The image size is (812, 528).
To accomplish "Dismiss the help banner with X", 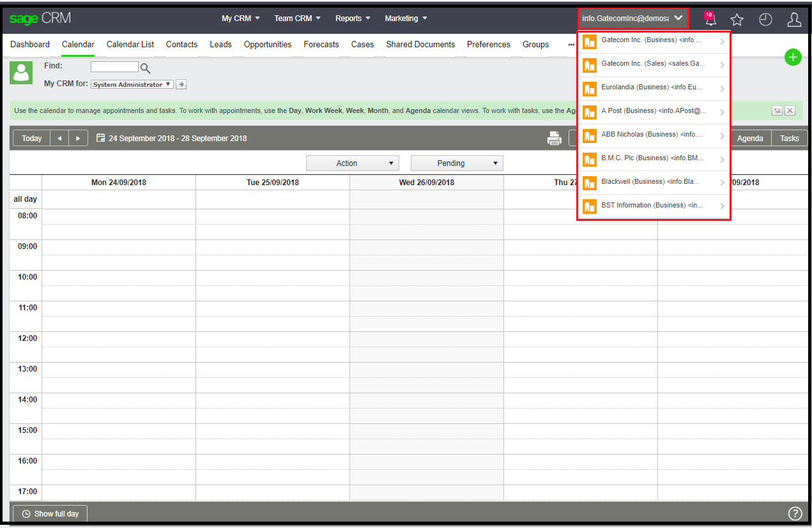I will (790, 110).
